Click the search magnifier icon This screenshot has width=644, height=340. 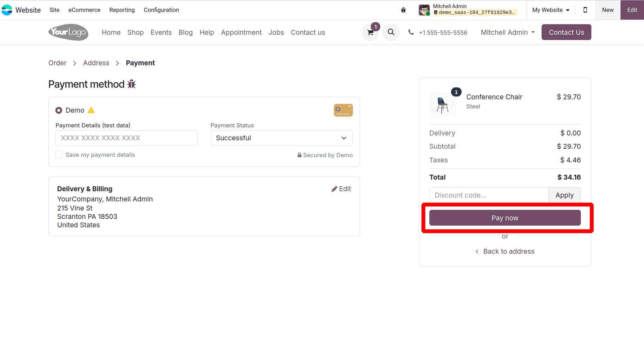coord(391,32)
